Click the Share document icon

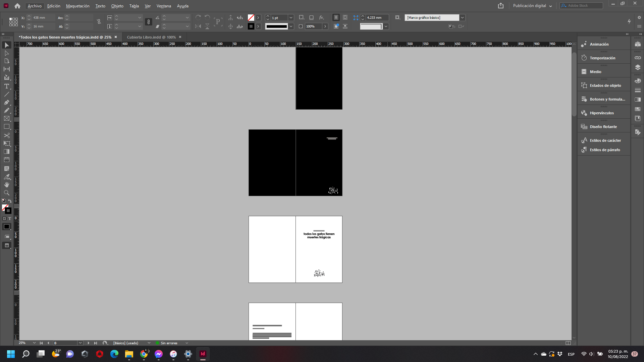[x=501, y=6]
